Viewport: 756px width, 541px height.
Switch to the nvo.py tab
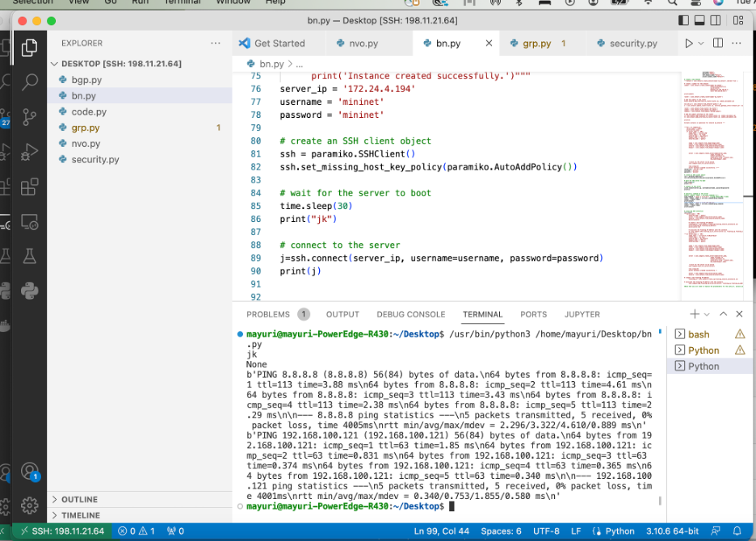click(x=363, y=43)
